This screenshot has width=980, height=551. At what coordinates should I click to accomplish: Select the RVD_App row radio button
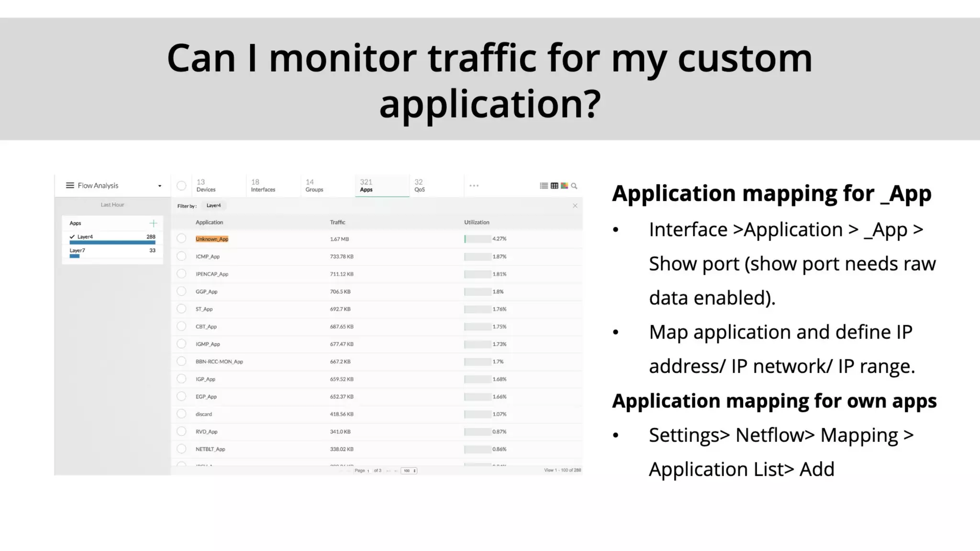181,431
